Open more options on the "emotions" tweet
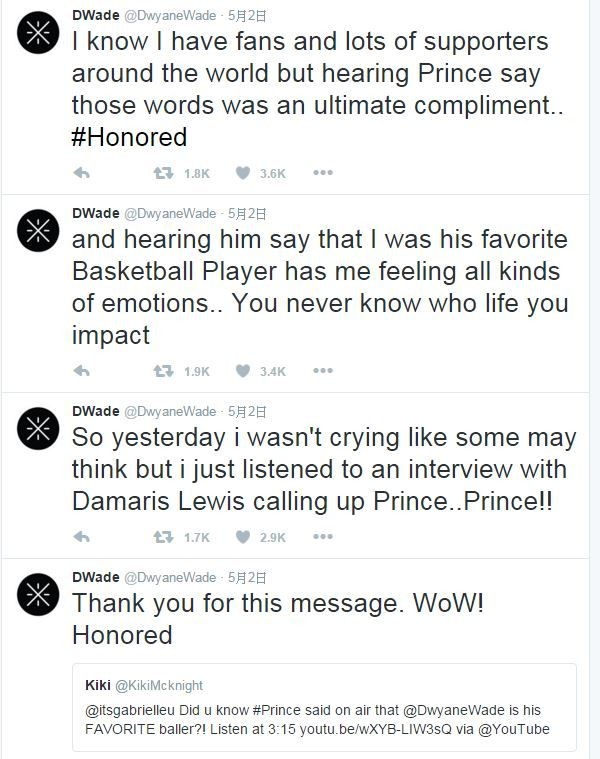Viewport: 600px width, 759px height. coord(322,371)
